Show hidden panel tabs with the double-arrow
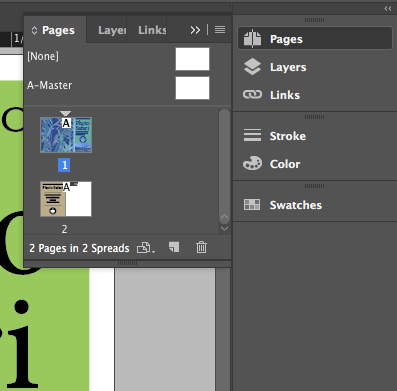 tap(195, 30)
